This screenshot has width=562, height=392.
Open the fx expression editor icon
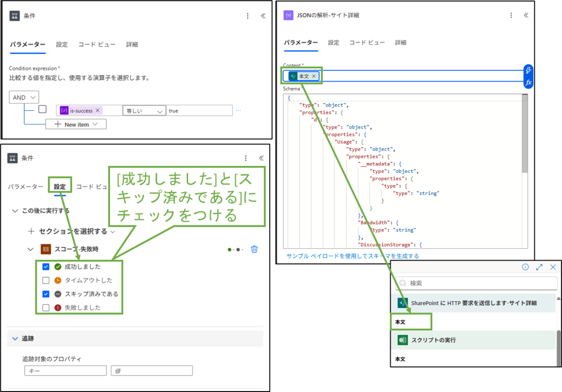coord(528,82)
